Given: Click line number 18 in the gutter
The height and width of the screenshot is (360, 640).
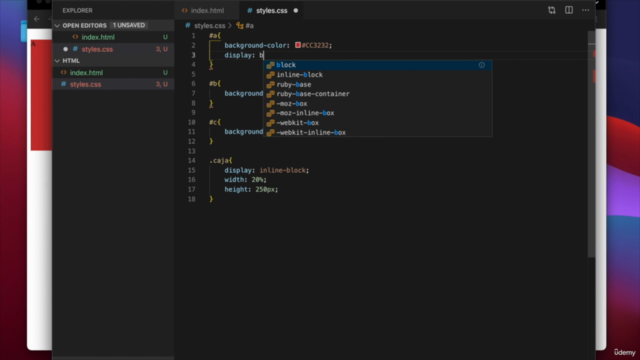Looking at the screenshot, I should [191, 199].
